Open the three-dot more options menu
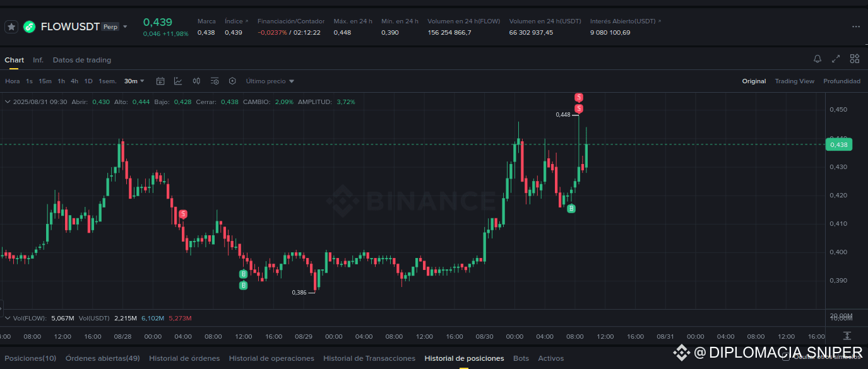The image size is (868, 369). [x=856, y=26]
